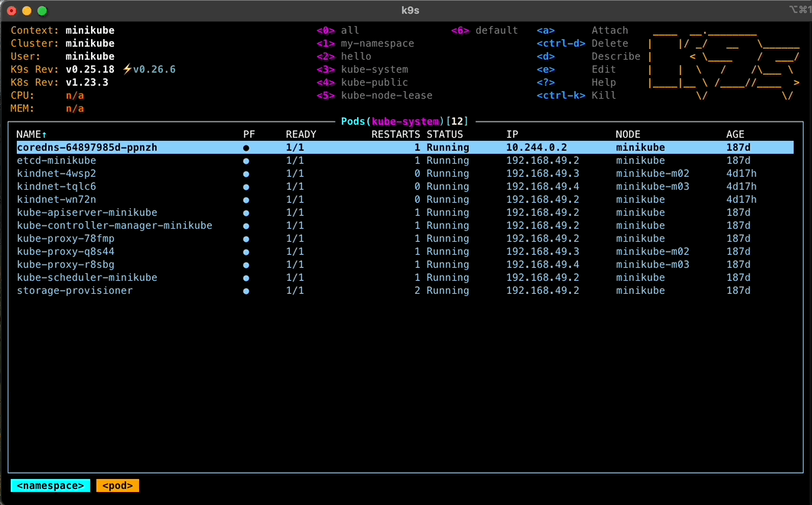Click the K8s Rev value v1.23.3
Viewport: 812px width, 505px height.
click(87, 82)
